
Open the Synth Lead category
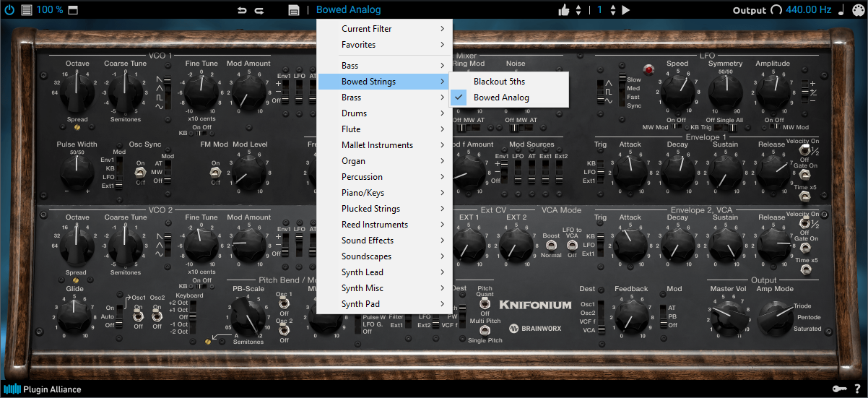[384, 272]
